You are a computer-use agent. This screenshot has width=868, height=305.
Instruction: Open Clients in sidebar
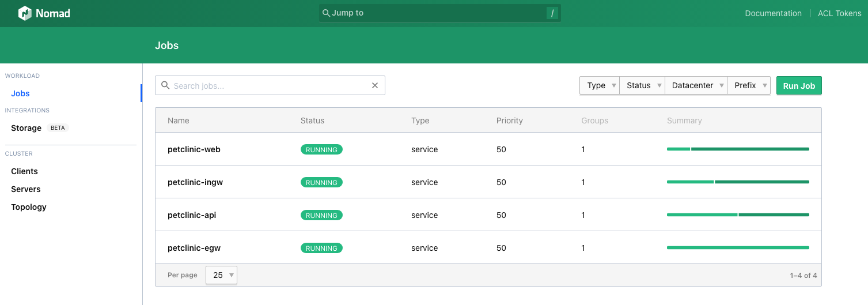click(25, 171)
